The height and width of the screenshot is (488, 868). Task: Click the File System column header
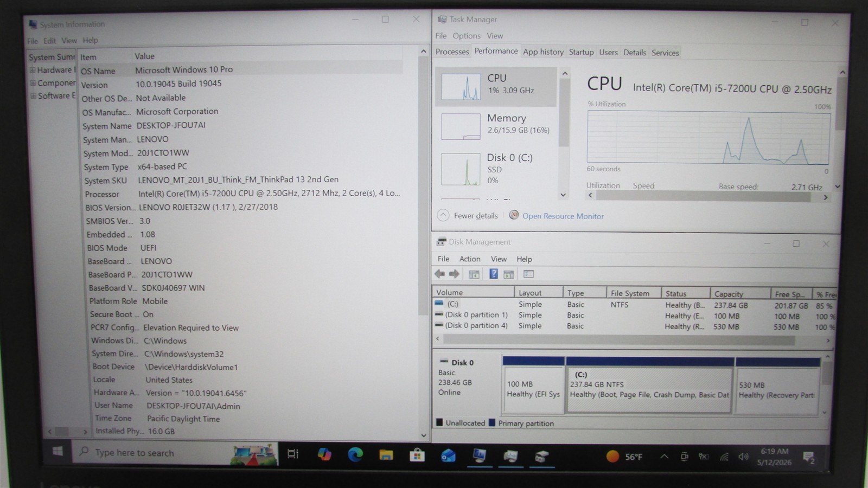[x=634, y=293]
